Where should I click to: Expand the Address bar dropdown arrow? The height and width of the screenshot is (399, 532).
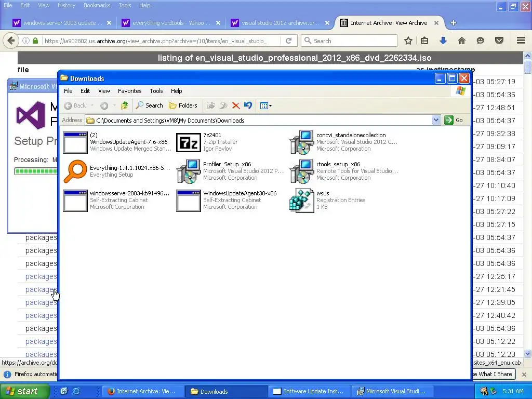coord(436,120)
